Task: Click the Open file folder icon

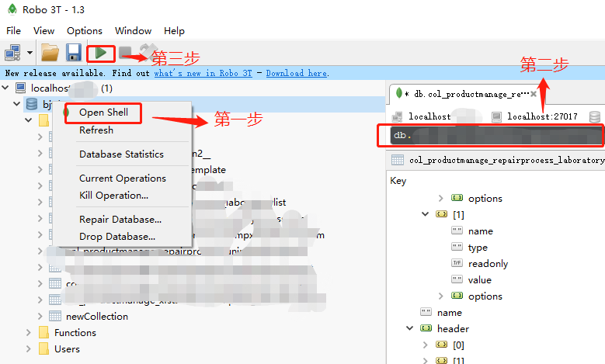Action: [x=50, y=53]
